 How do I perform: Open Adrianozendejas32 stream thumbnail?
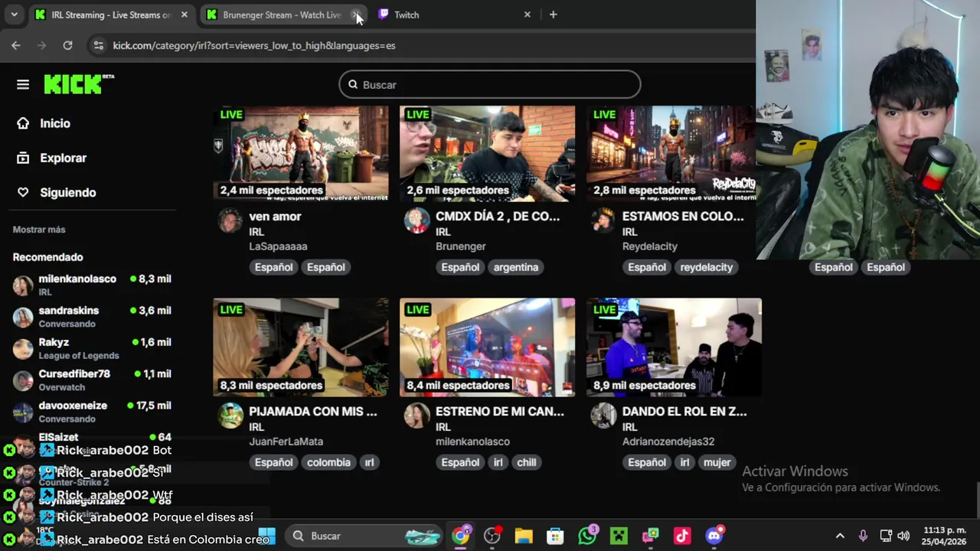coord(674,347)
